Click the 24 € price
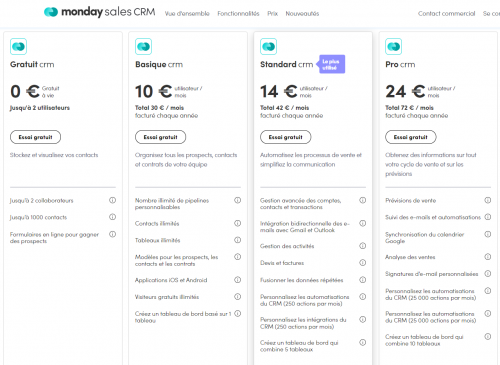Screen dimensions: 500x365 pos(405,91)
